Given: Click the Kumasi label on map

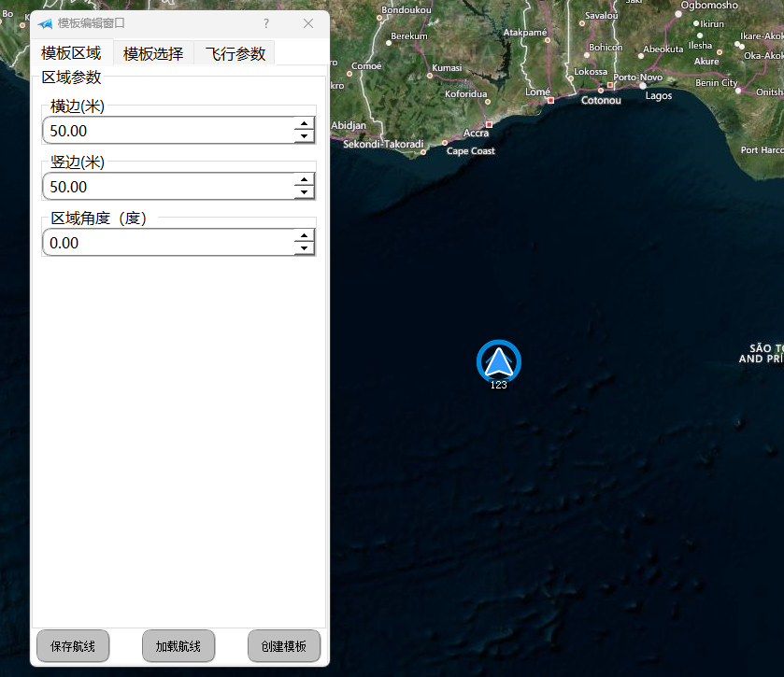Looking at the screenshot, I should click(x=447, y=67).
